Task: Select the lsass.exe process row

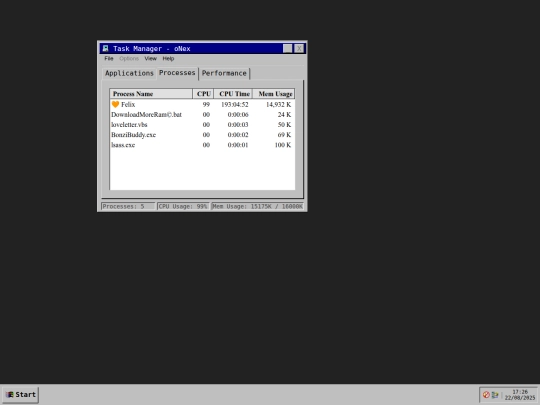Action: [x=202, y=145]
